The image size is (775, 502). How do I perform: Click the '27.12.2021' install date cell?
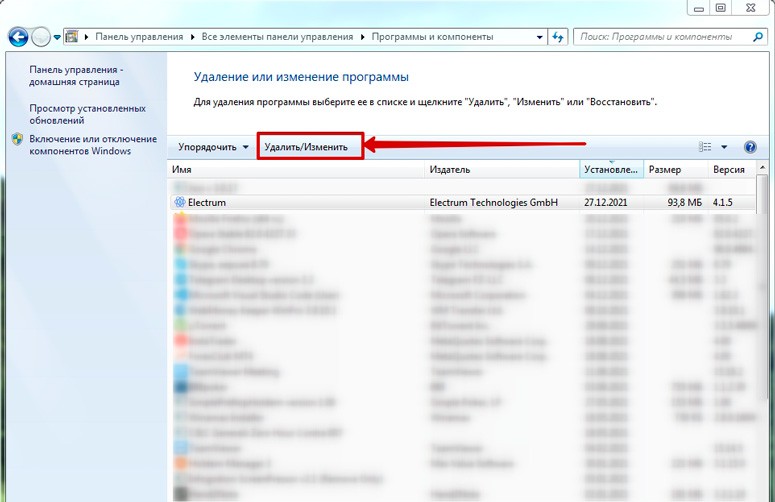(605, 203)
